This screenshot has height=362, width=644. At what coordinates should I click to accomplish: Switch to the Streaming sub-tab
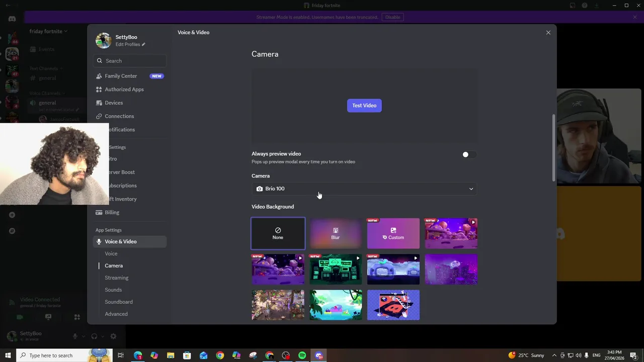[117, 278]
